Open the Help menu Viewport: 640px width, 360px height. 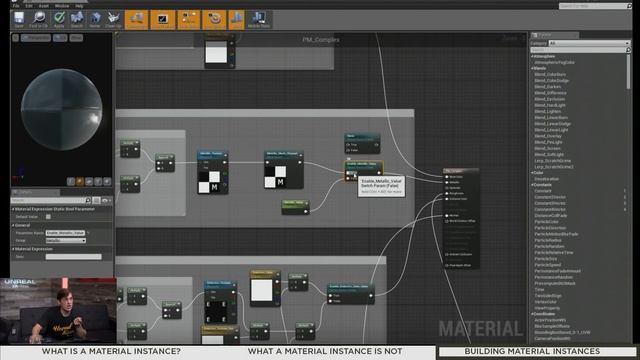79,6
